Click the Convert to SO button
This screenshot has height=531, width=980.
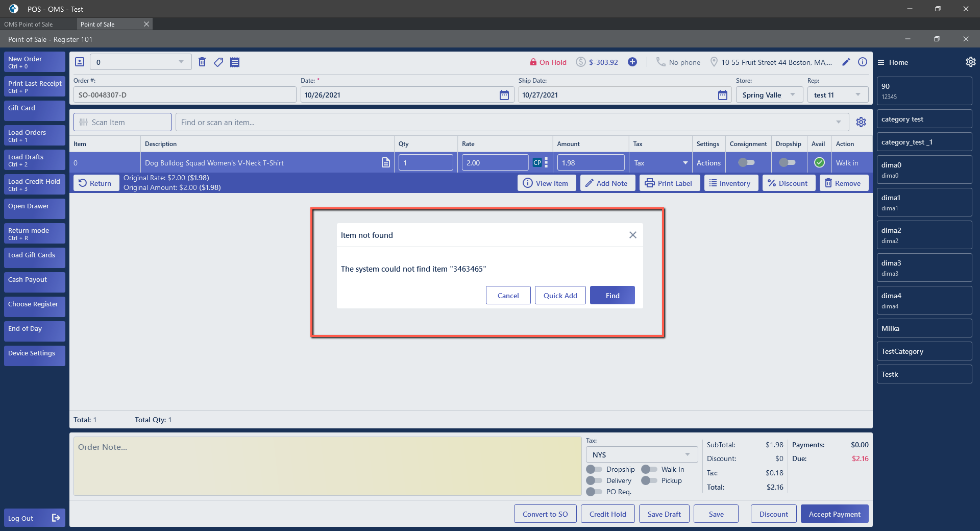(545, 514)
